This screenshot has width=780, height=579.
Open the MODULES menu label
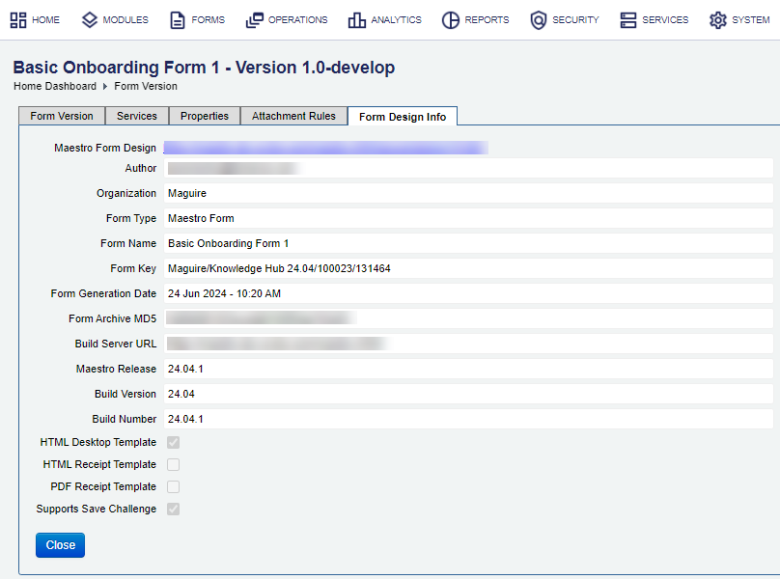click(x=125, y=20)
